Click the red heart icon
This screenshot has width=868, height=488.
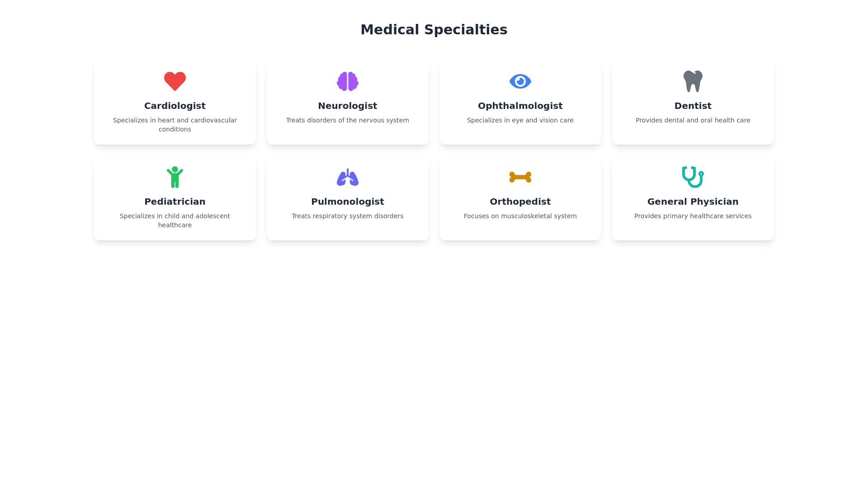[175, 81]
